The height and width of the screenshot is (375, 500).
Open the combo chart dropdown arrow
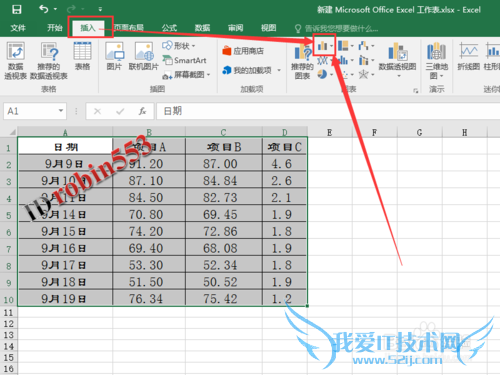click(373, 60)
